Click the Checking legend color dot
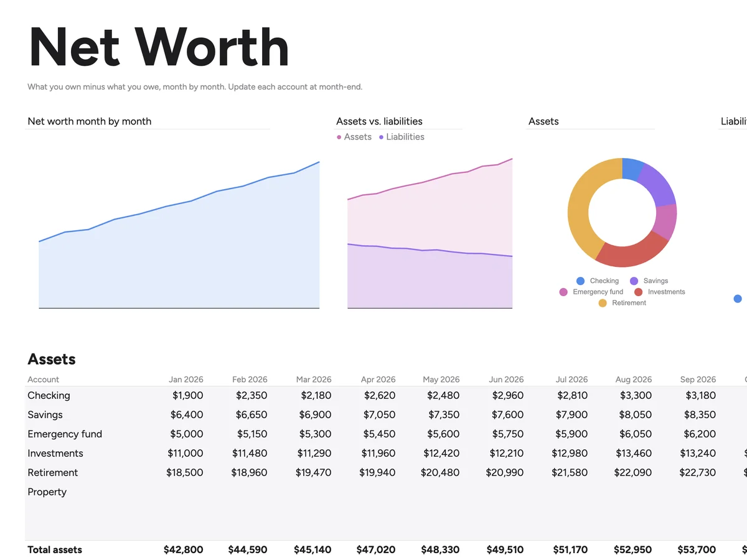This screenshot has height=560, width=747. pyautogui.click(x=581, y=281)
